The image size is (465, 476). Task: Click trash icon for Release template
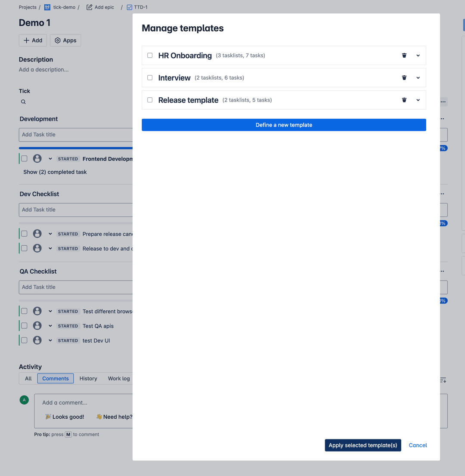(x=404, y=100)
